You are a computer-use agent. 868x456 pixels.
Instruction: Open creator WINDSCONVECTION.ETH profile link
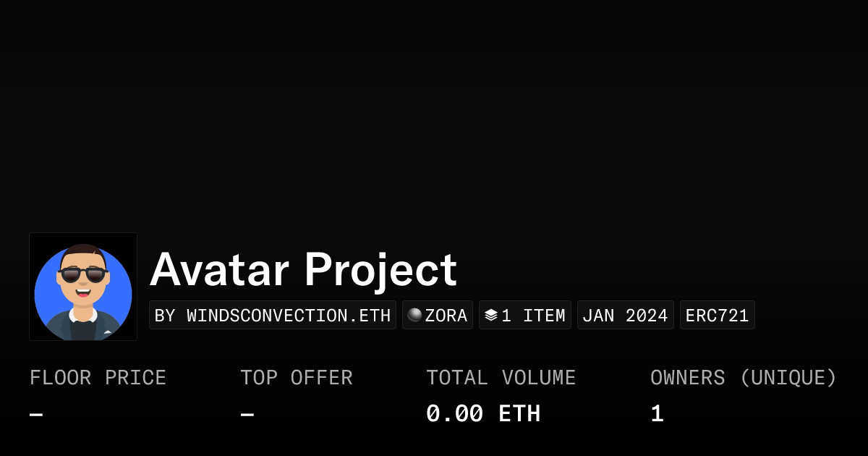coord(273,316)
